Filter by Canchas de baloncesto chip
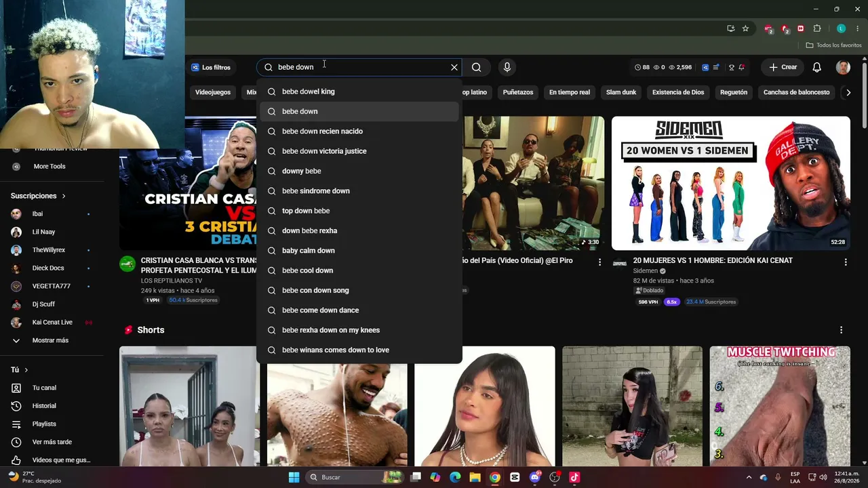This screenshot has width=868, height=488. [796, 92]
